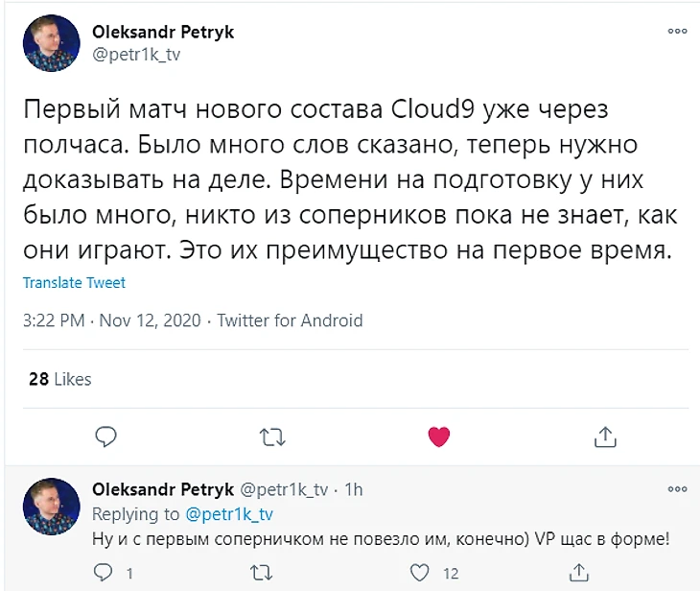Click the 3:22 PM · Nov 12, 2020 timestamp
Image resolution: width=700 pixels, height=591 pixels.
(113, 320)
